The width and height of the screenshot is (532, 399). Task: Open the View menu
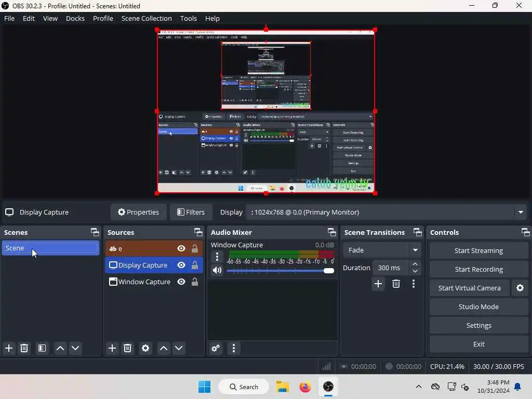pyautogui.click(x=50, y=18)
